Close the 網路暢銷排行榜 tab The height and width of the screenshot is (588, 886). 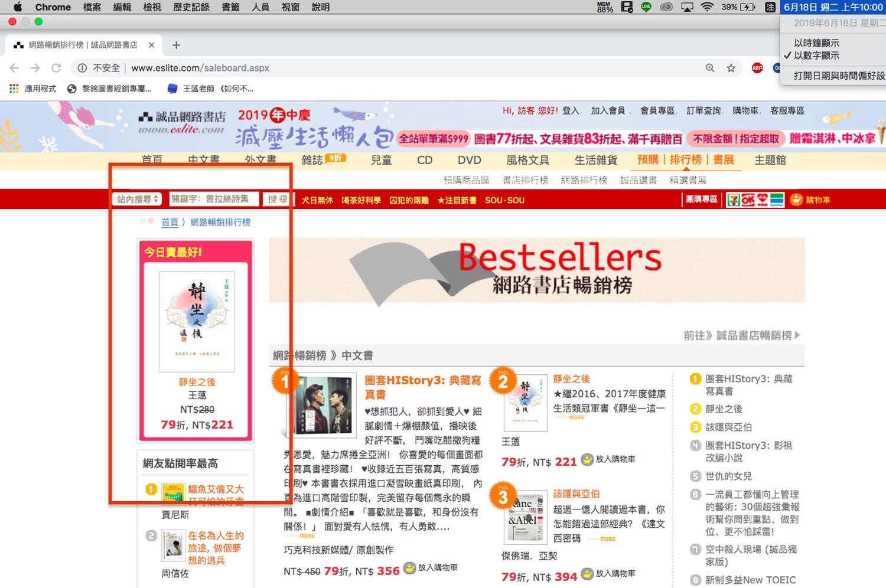tap(151, 45)
